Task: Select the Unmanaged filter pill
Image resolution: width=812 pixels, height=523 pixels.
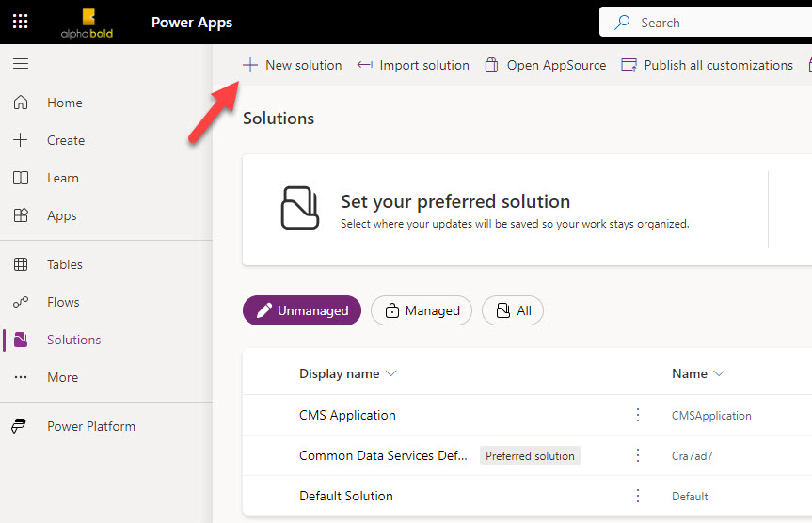Action: (x=302, y=310)
